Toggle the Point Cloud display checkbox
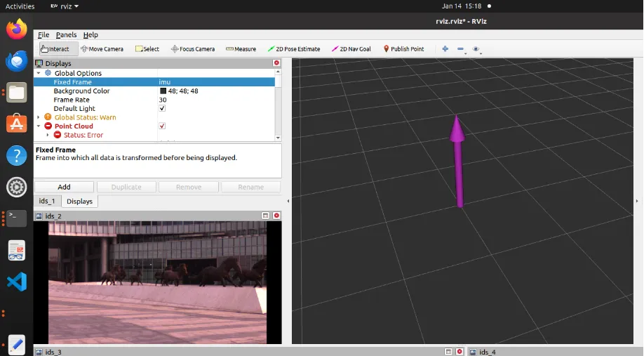The height and width of the screenshot is (356, 644). click(162, 126)
